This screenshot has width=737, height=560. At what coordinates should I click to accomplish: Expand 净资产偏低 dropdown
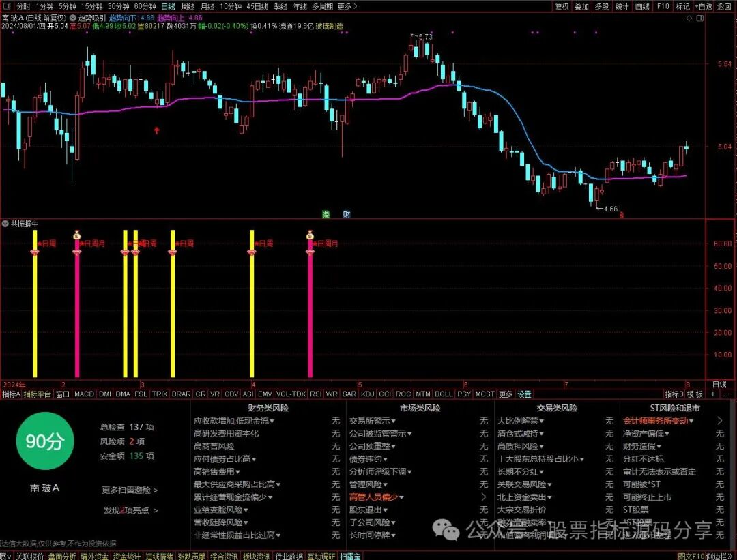(x=667, y=434)
